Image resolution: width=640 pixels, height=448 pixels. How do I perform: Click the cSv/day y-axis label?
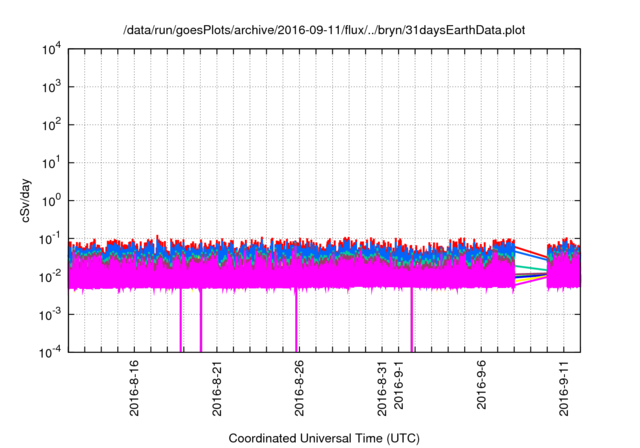coord(26,200)
